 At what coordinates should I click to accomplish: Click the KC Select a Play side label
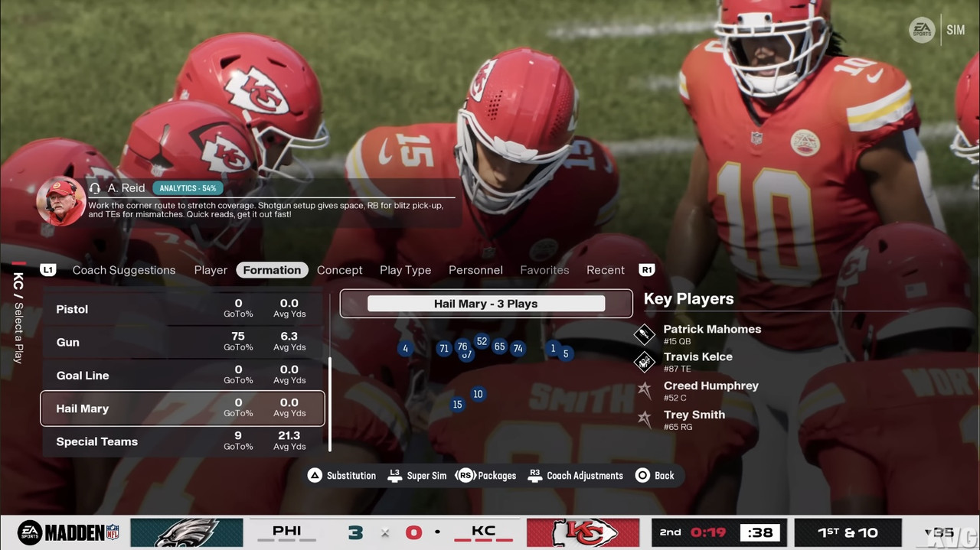point(18,317)
